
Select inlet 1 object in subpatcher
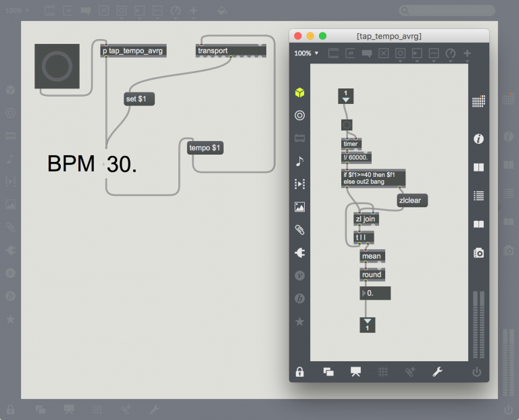pos(346,96)
